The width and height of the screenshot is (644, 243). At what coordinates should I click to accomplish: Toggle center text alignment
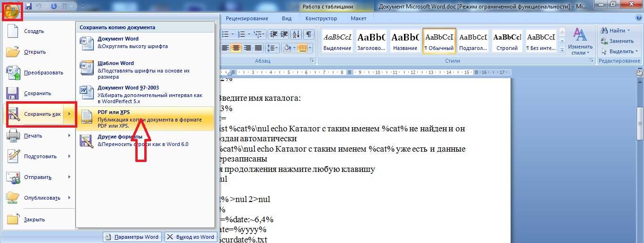pyautogui.click(x=236, y=48)
